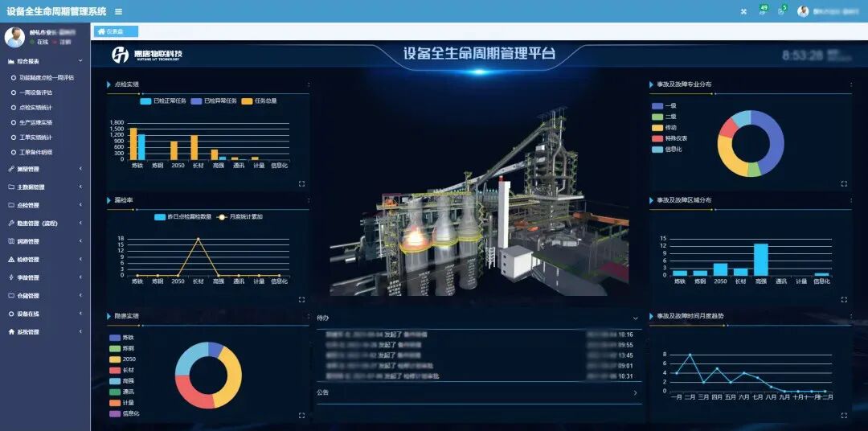This screenshot has height=431, width=868.
Task: Open notifications with badge 49
Action: (x=763, y=10)
